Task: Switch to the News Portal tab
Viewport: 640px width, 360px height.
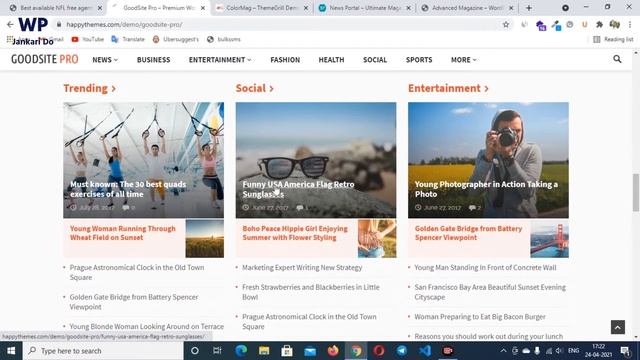Action: tap(364, 8)
